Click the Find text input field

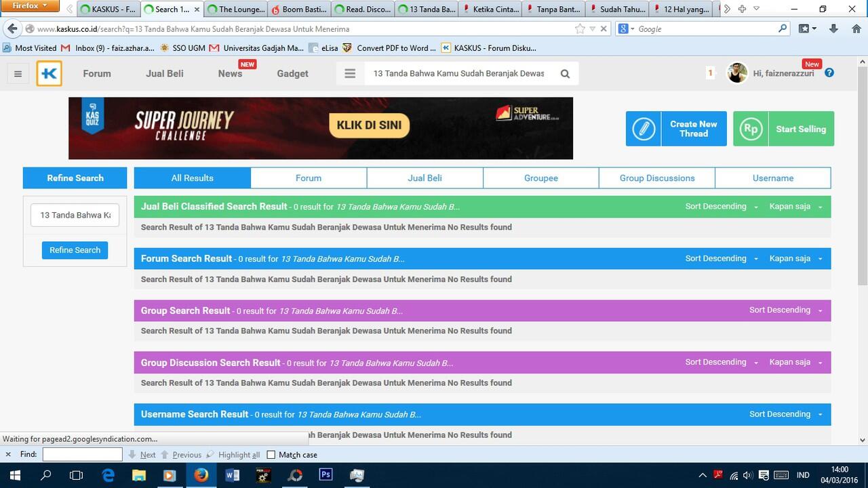click(x=82, y=455)
